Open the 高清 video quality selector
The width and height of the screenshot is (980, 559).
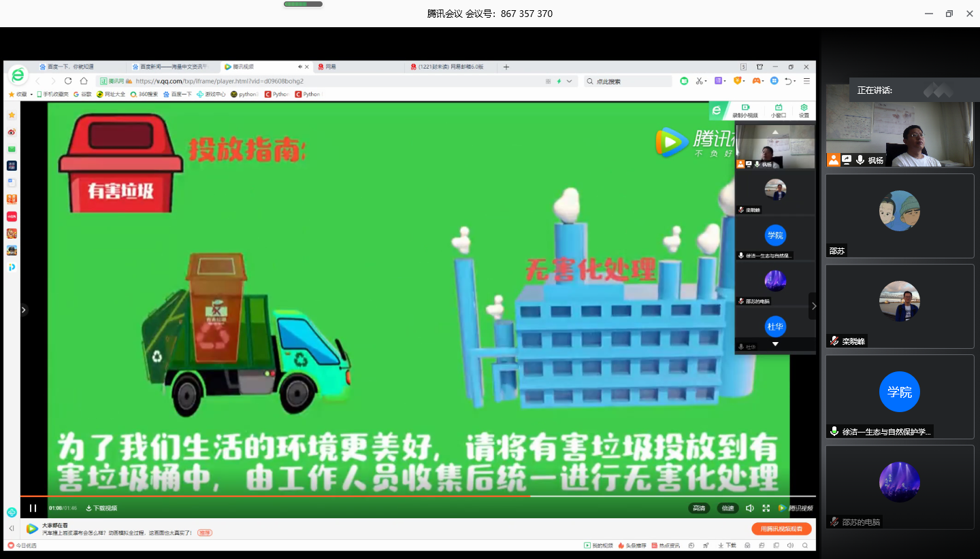tap(699, 508)
